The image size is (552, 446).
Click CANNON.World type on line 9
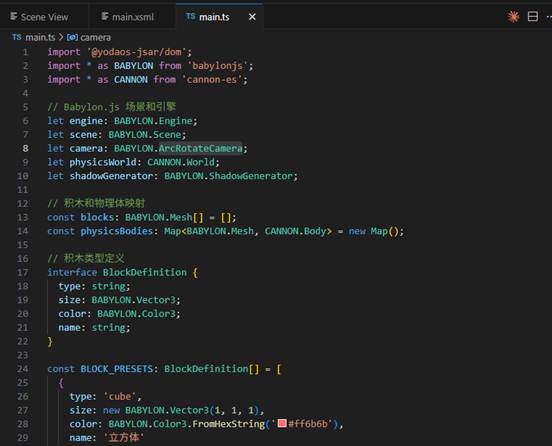[x=181, y=162]
